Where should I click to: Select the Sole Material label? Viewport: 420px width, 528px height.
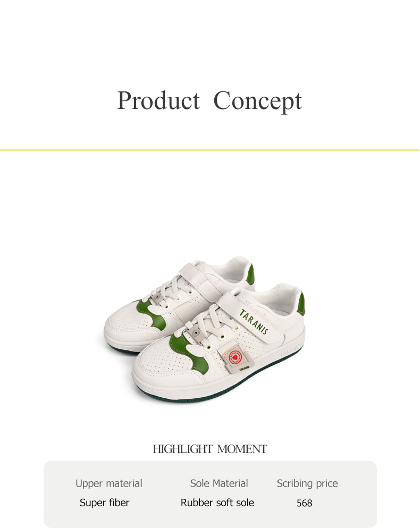pos(219,483)
